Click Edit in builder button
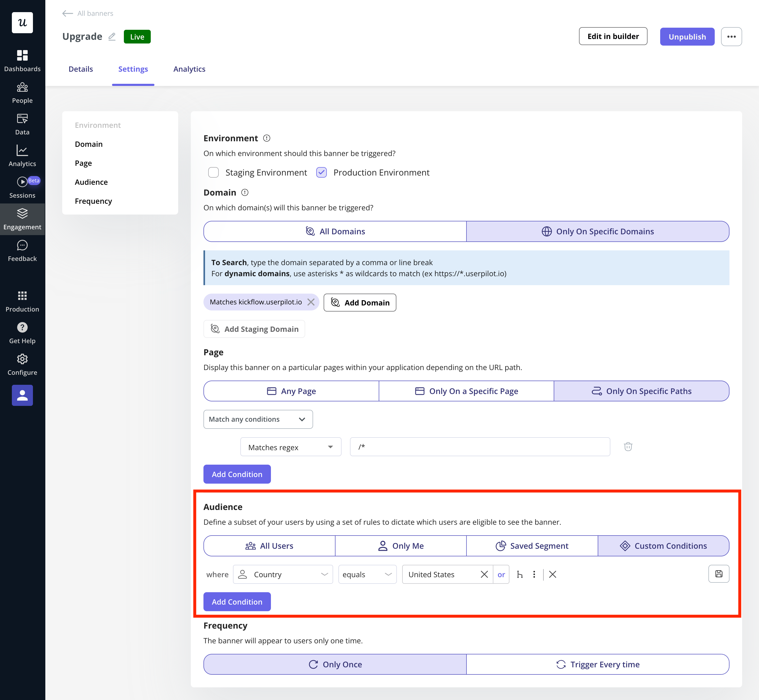This screenshot has width=759, height=700. pos(613,36)
